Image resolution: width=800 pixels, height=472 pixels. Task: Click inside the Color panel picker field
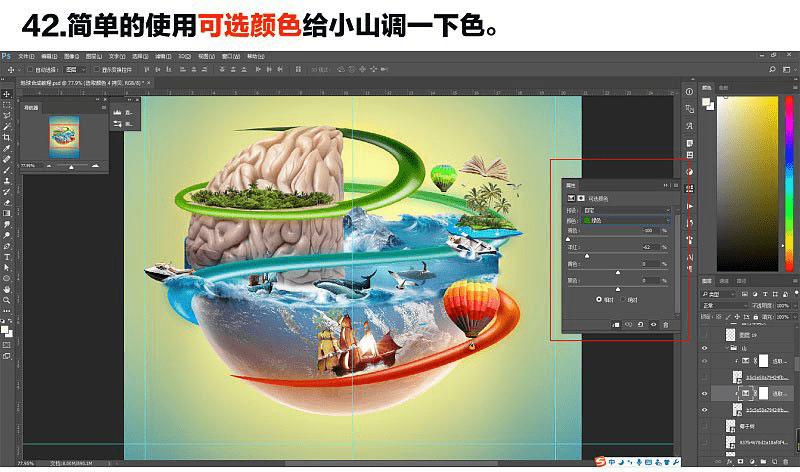[747, 184]
